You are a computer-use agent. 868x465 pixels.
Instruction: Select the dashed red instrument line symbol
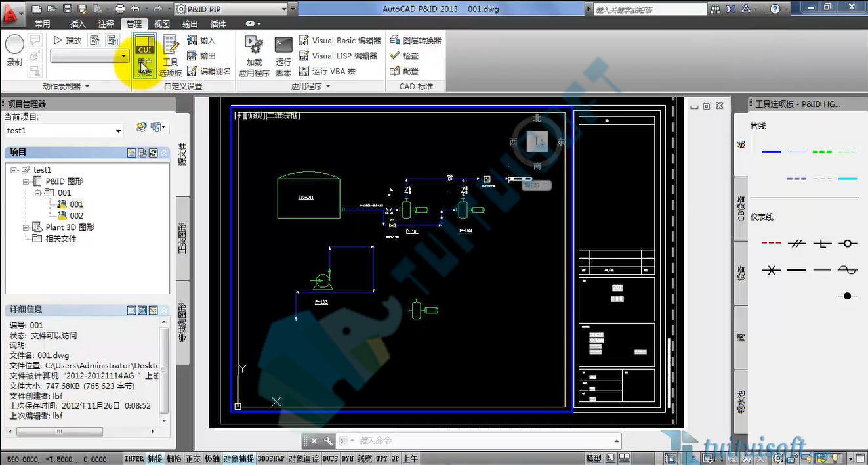(x=772, y=243)
